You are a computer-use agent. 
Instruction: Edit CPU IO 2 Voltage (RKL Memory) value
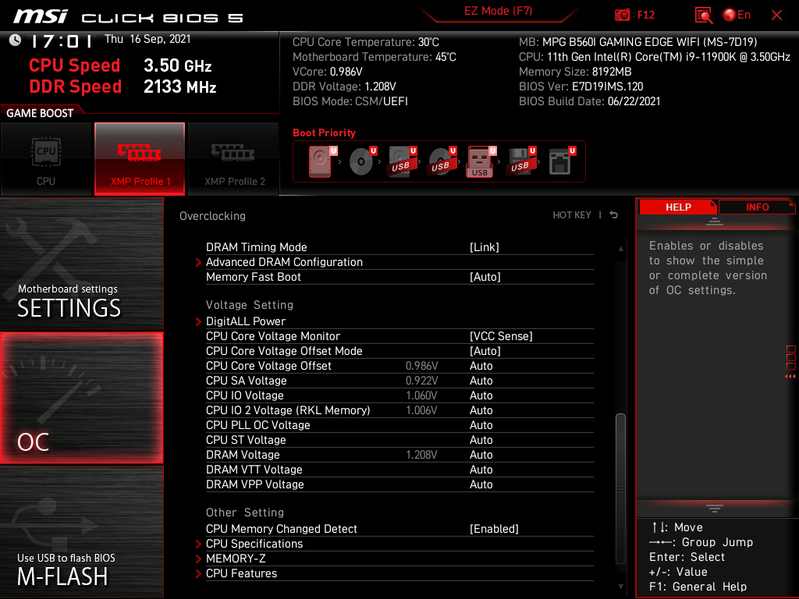click(x=481, y=410)
